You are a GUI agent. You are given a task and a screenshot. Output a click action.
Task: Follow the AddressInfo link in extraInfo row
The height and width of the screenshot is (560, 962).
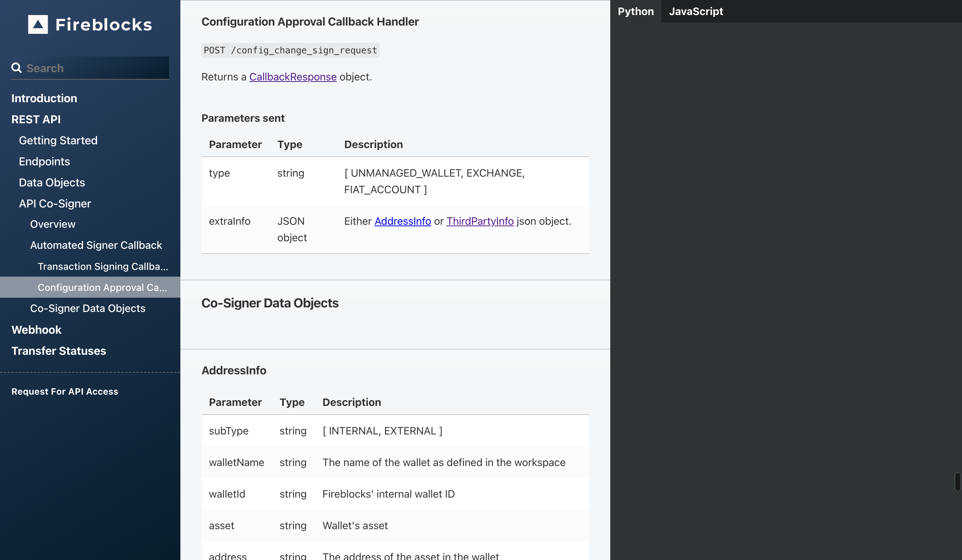(402, 221)
